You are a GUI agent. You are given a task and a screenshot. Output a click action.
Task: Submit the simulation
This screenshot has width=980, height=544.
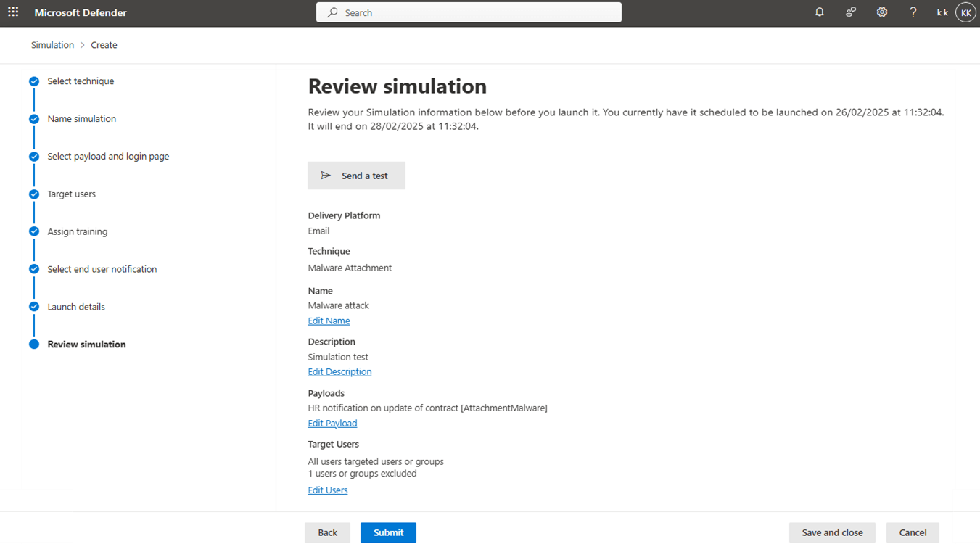tap(388, 532)
